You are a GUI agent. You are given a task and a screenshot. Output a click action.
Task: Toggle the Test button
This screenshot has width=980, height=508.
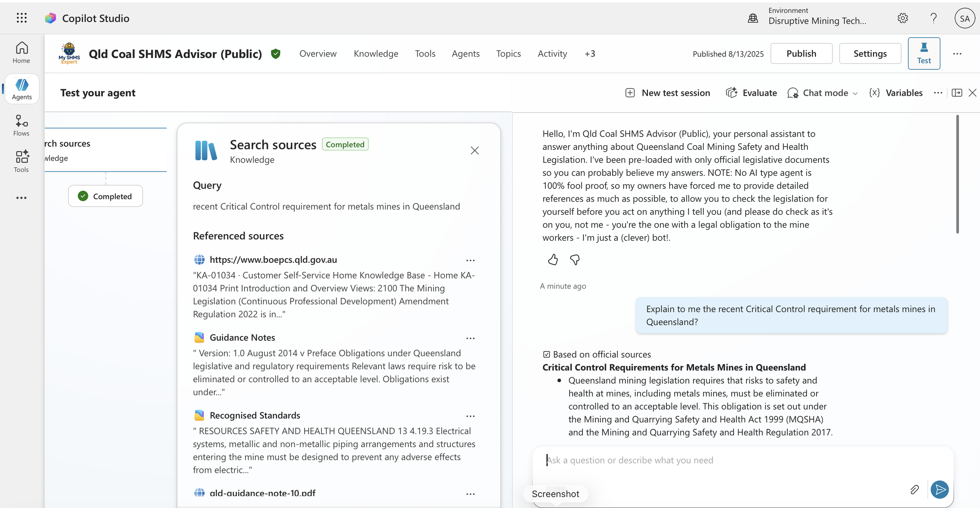pyautogui.click(x=924, y=54)
